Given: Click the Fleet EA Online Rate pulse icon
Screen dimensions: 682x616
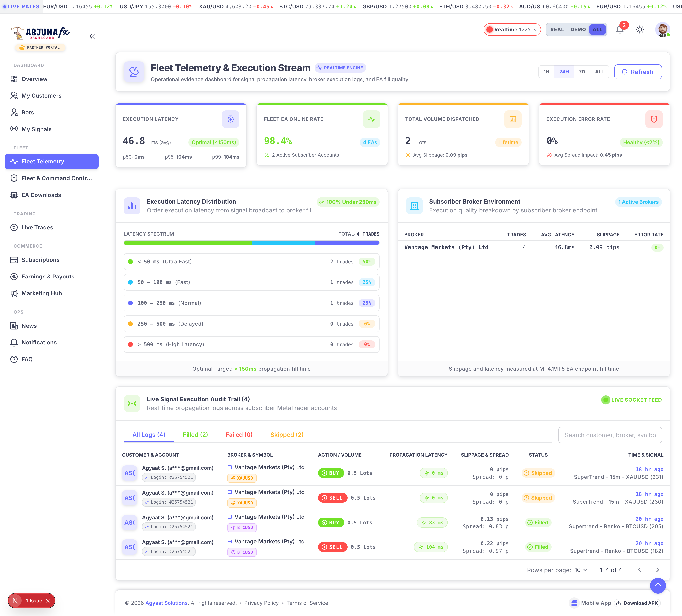Looking at the screenshot, I should click(372, 119).
